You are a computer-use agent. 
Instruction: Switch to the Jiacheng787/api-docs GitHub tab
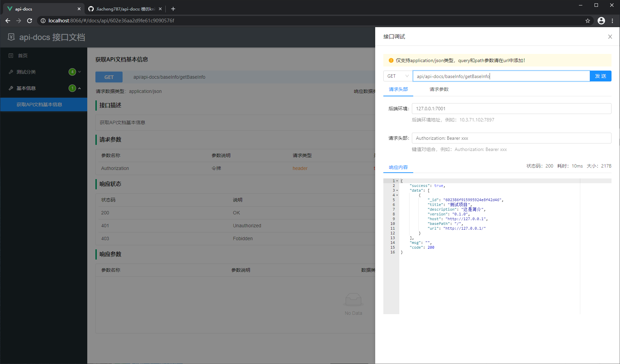click(125, 9)
